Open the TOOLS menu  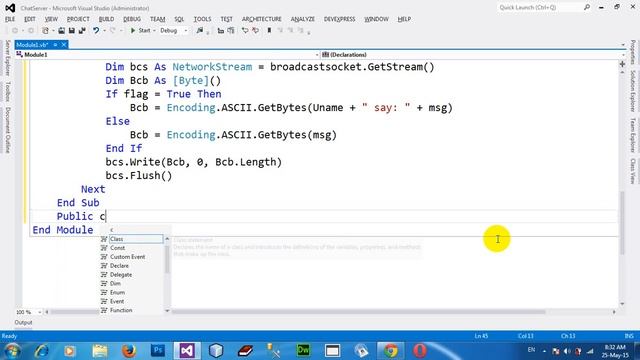click(x=202, y=19)
